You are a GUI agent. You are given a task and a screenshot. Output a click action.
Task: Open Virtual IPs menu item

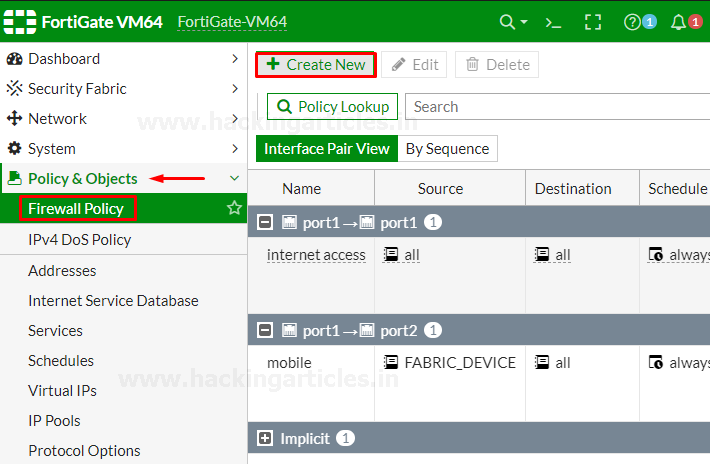[x=123, y=391]
